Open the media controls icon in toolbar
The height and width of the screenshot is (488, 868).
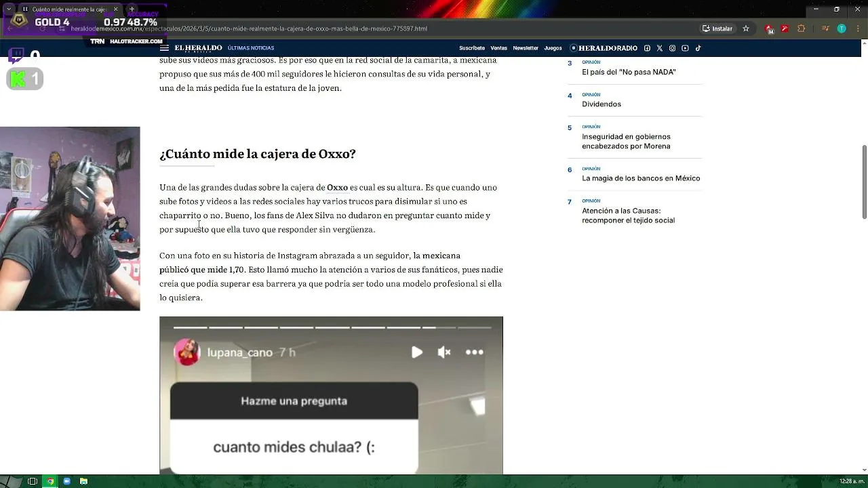825,28
